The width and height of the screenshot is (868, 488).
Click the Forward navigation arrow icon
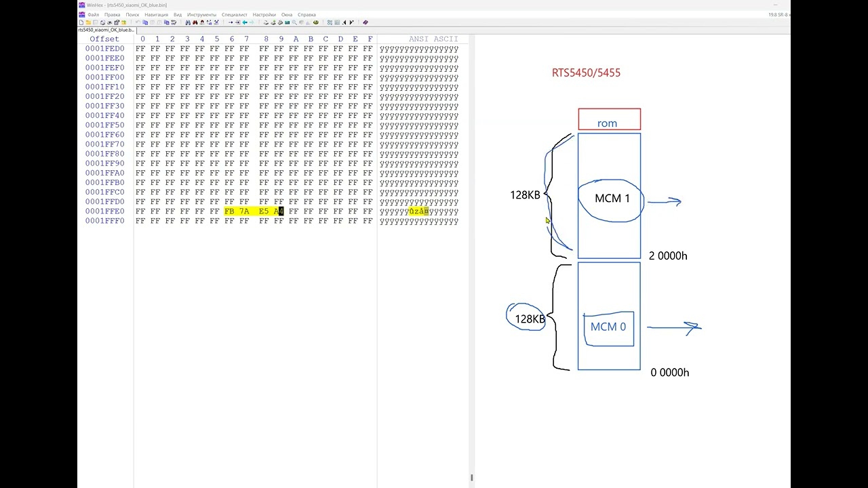(252, 22)
